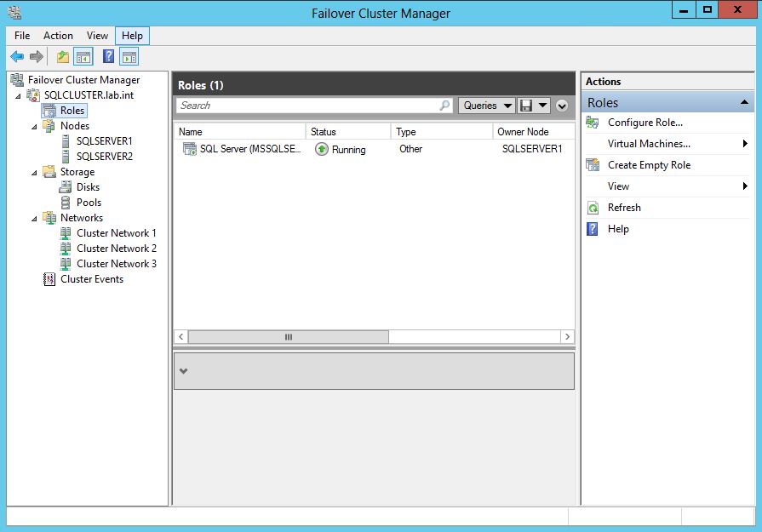
Task: Click the Refresh action icon
Action: [x=593, y=208]
